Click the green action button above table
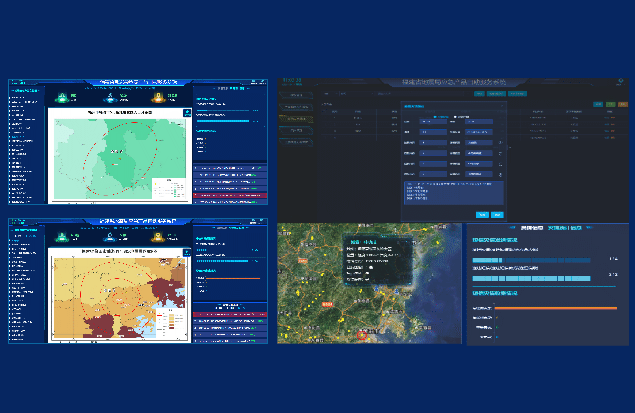Screen dimensions: 635x413 coord(611,104)
